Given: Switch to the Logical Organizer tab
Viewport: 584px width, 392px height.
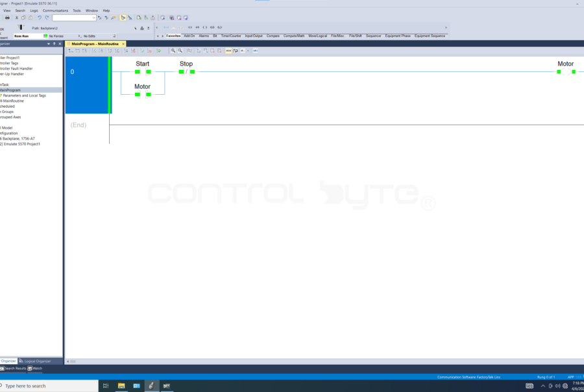Looking at the screenshot, I should [36, 361].
